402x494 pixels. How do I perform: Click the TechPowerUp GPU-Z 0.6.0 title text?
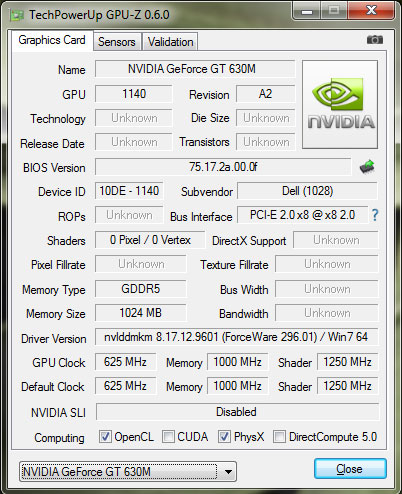point(99,15)
